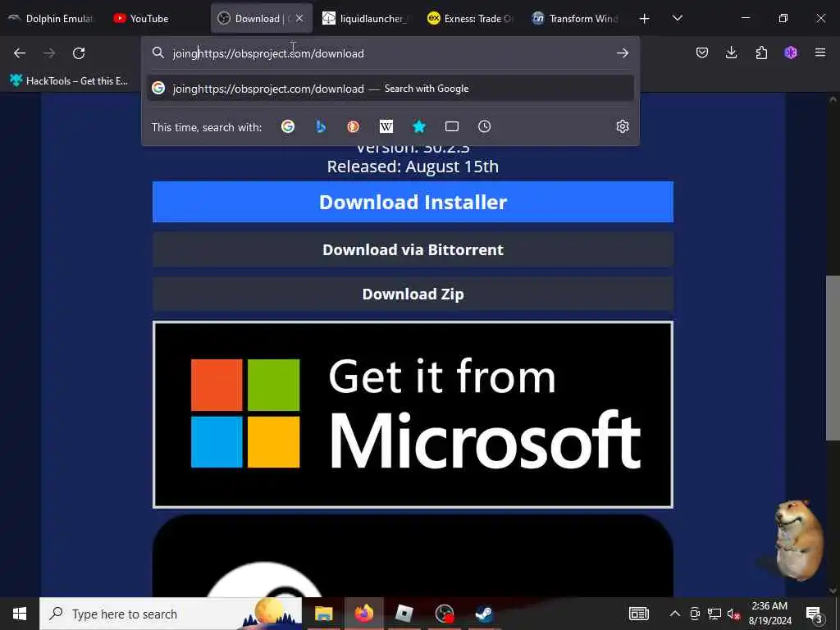Click the Download Installer button
840x630 pixels.
(x=413, y=202)
